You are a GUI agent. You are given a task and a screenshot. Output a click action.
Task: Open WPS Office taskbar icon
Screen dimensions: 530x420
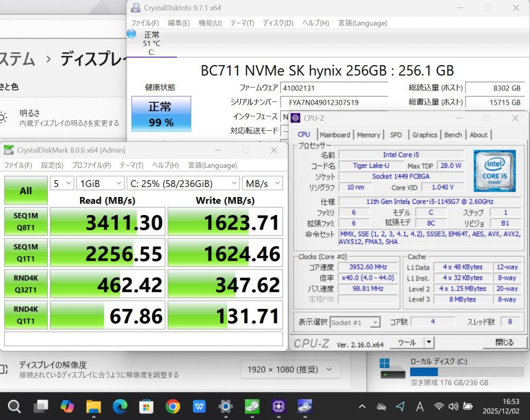tap(199, 406)
